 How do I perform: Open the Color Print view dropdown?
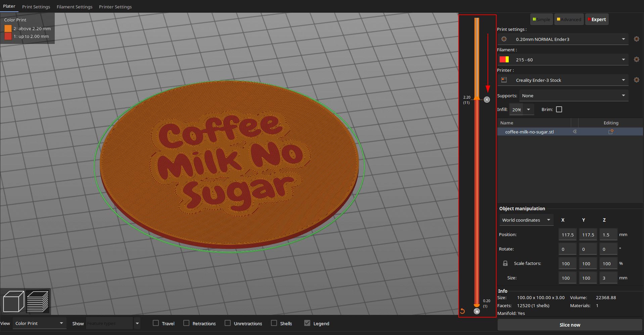point(39,324)
